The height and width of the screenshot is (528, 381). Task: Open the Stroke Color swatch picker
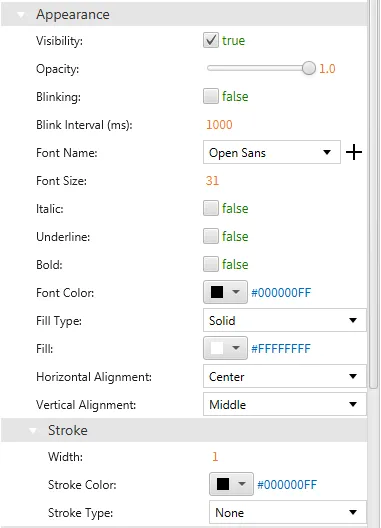[x=231, y=484]
